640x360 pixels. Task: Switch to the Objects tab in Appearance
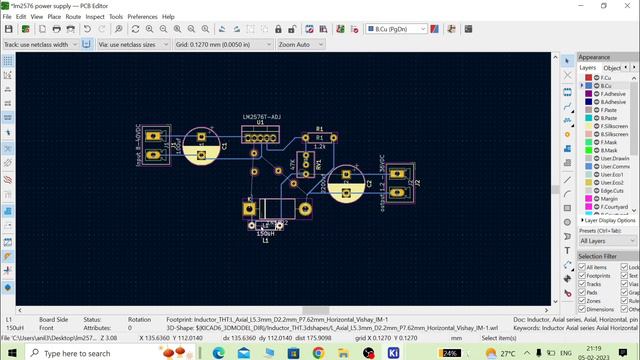click(612, 68)
